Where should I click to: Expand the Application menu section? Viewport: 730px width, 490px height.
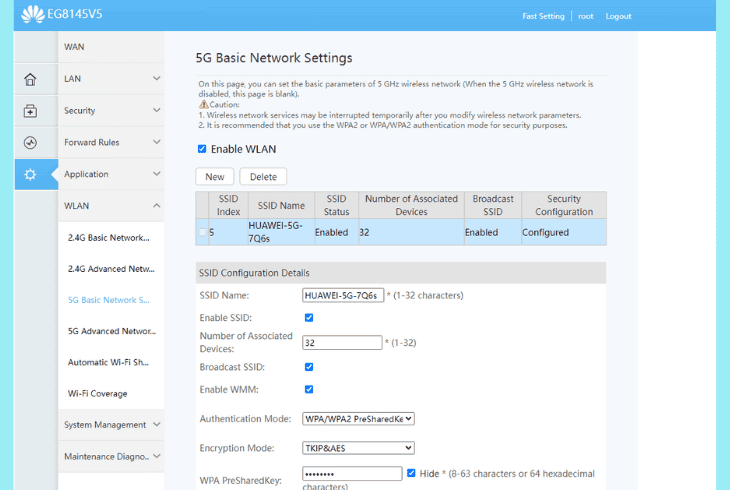click(111, 174)
